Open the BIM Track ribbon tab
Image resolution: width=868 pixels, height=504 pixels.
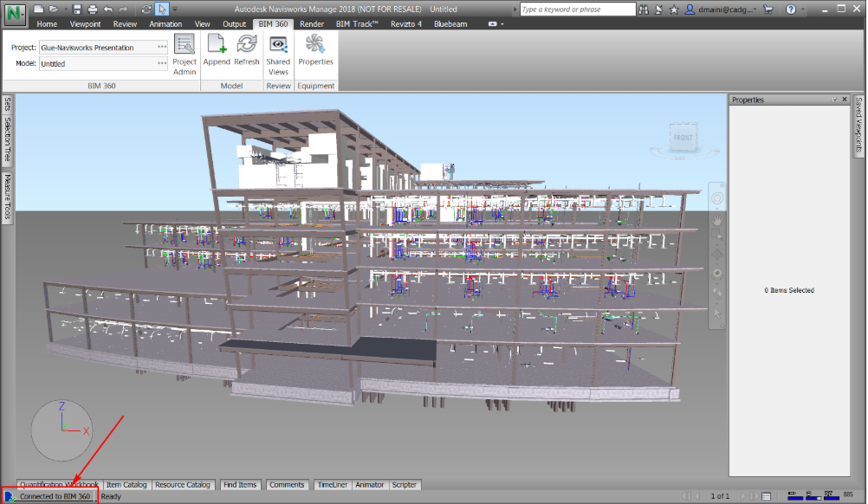tap(357, 23)
